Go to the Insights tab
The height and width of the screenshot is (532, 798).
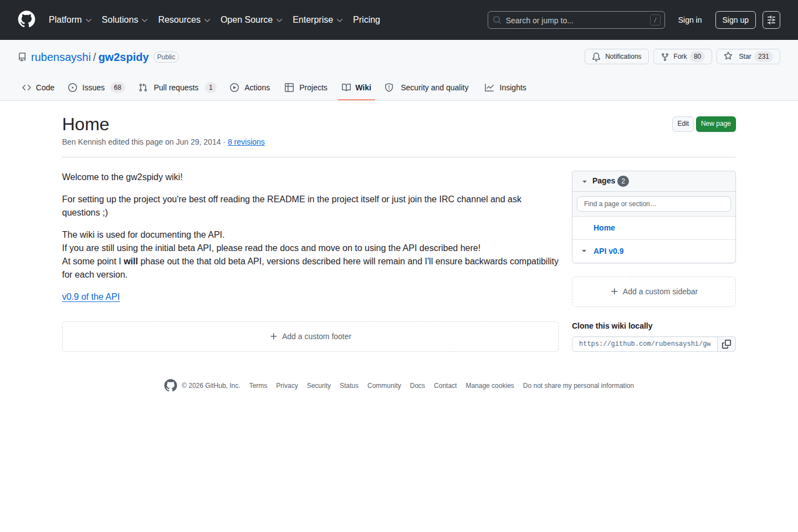[505, 88]
